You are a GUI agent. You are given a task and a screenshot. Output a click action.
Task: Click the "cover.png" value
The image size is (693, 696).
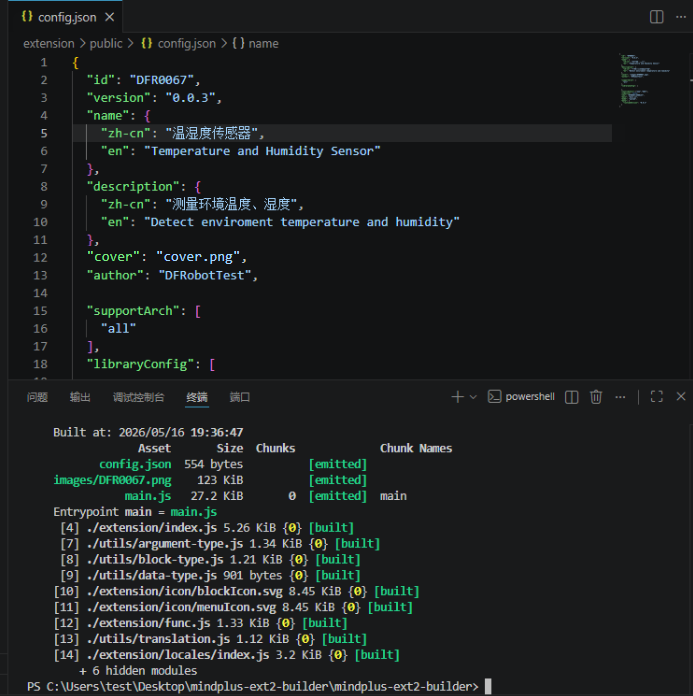(x=198, y=257)
